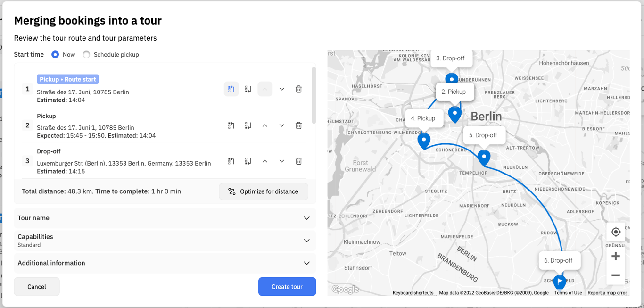Click Report a map error

[x=607, y=293]
